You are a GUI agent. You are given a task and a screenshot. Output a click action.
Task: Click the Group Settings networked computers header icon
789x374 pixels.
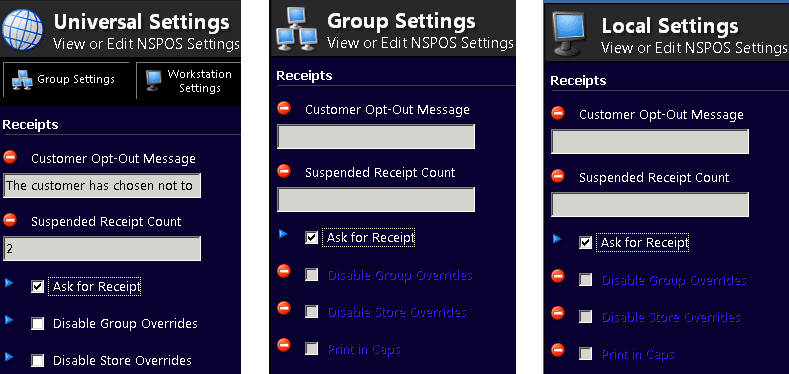pos(297,29)
